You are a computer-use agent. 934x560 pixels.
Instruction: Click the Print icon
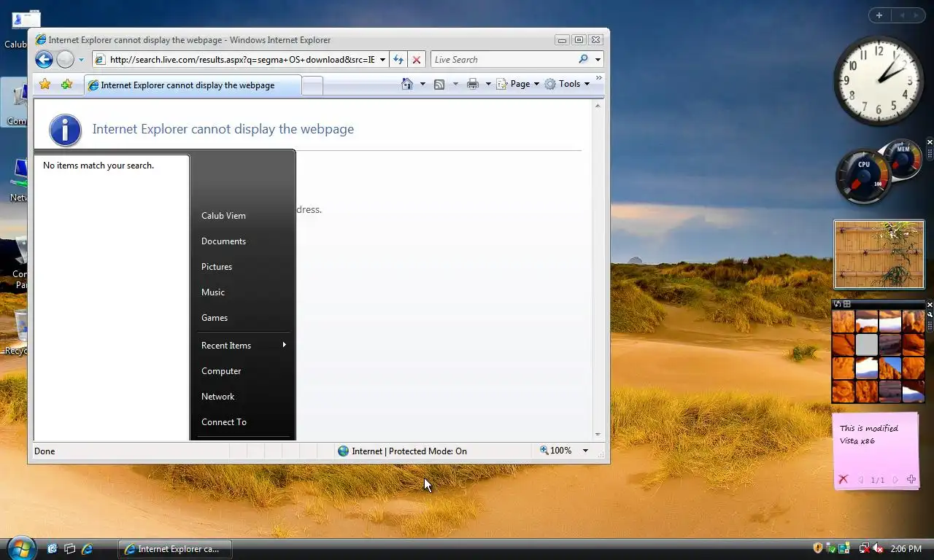click(x=473, y=84)
